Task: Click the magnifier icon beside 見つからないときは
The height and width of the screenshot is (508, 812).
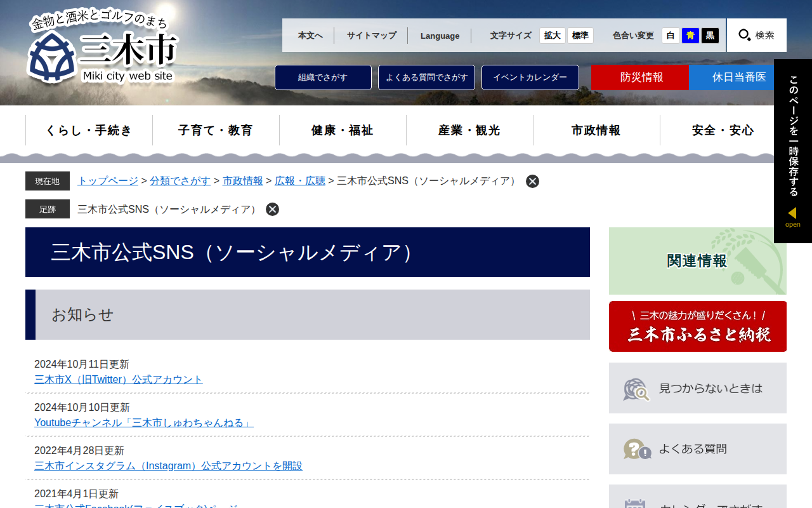Action: tap(636, 389)
